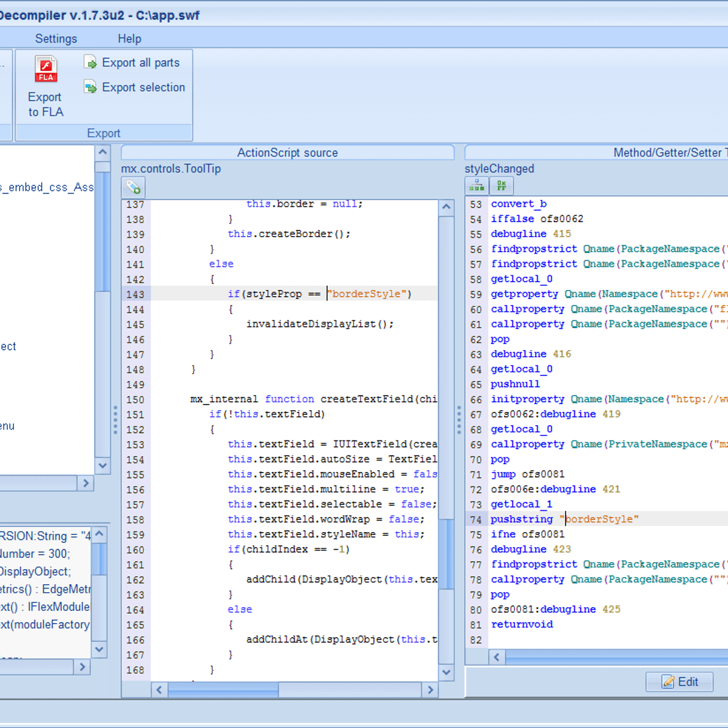The width and height of the screenshot is (728, 728).
Task: Click the Export selection icon
Action: tap(90, 87)
